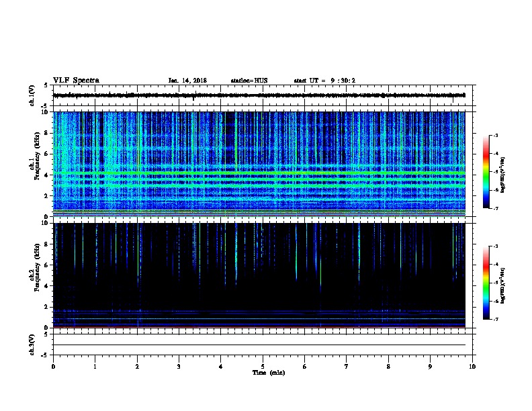532x411 pixels.
Task: Click the "6" kHz tick of ch.2 spectrogram
Action: [x=46, y=265]
